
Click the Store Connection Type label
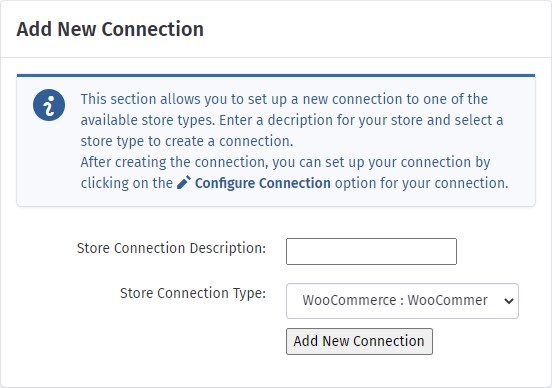pos(193,293)
